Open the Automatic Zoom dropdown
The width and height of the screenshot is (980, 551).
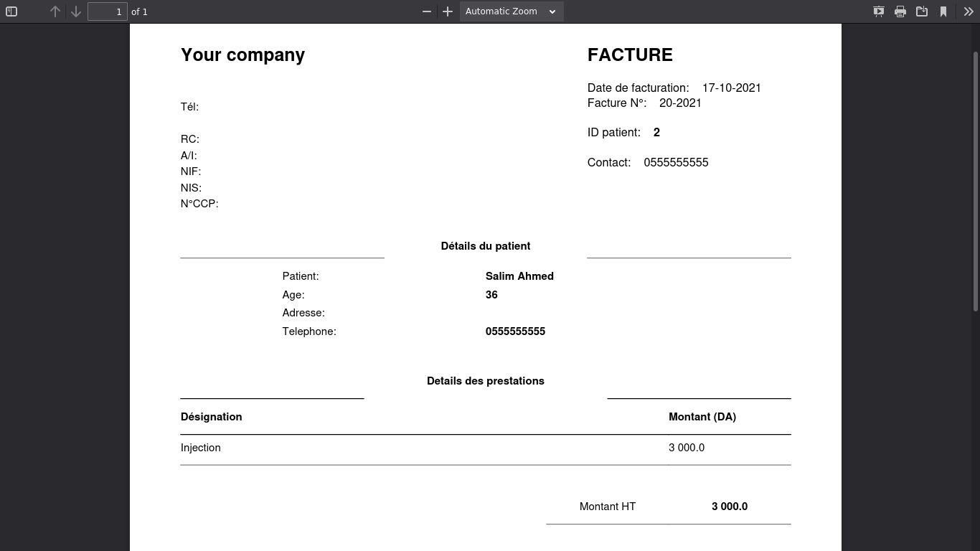coord(512,11)
